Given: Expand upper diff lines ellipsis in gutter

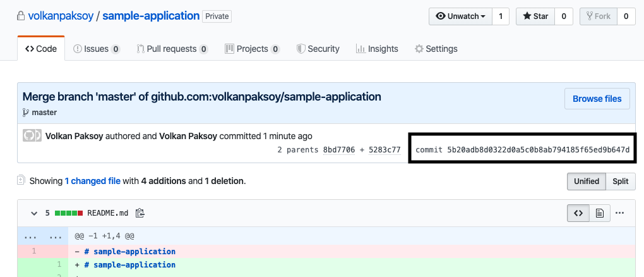Looking at the screenshot, I should coord(30,237).
